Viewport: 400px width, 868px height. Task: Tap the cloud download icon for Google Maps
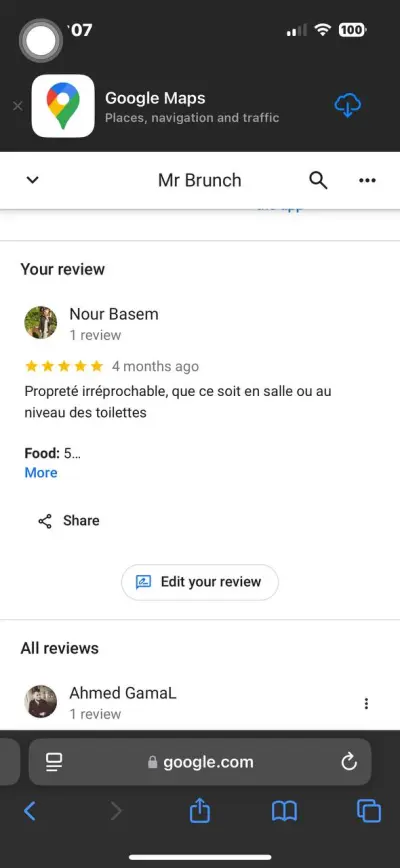[x=347, y=105]
